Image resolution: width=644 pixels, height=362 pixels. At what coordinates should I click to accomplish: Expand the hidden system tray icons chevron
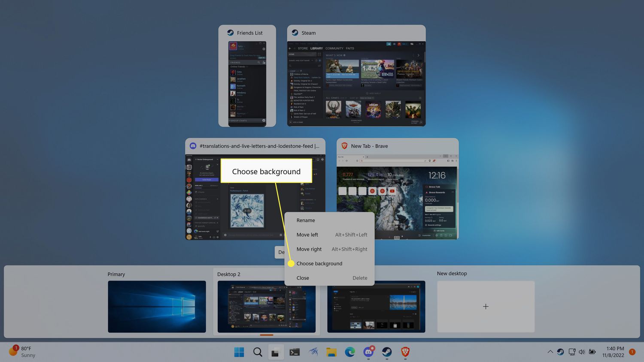pos(550,352)
